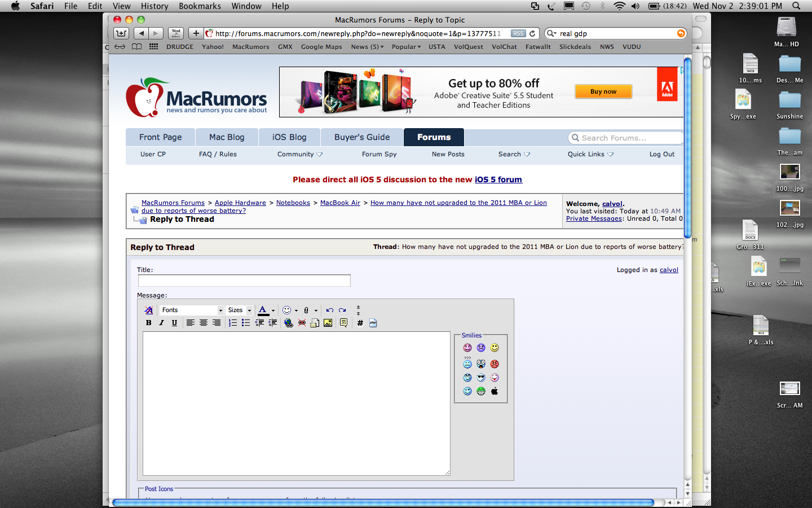Expand the smilies dropdown arrow
Image resolution: width=812 pixels, height=508 pixels.
[296, 310]
